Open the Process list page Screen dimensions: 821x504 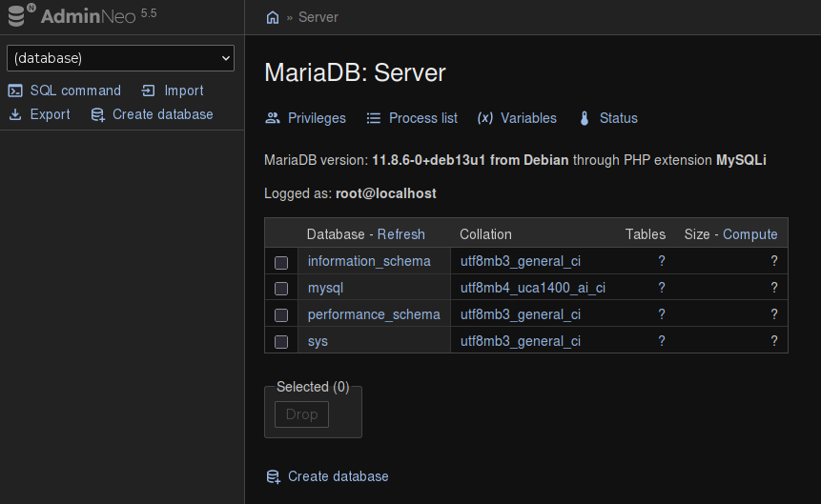[423, 118]
